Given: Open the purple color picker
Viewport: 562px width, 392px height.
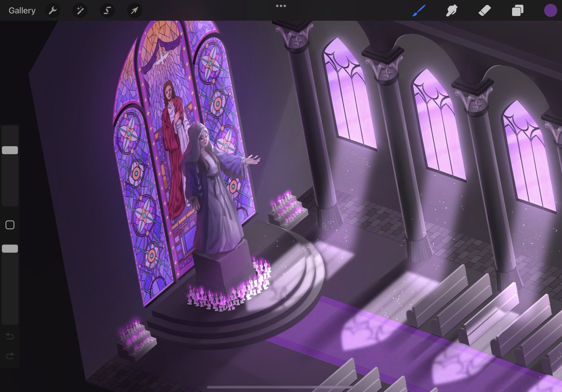Looking at the screenshot, I should click(x=550, y=10).
